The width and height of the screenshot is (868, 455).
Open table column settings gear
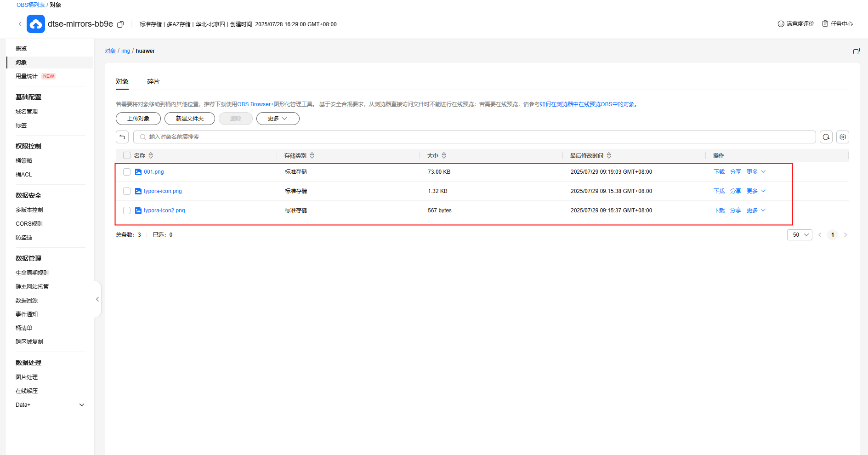click(x=843, y=137)
